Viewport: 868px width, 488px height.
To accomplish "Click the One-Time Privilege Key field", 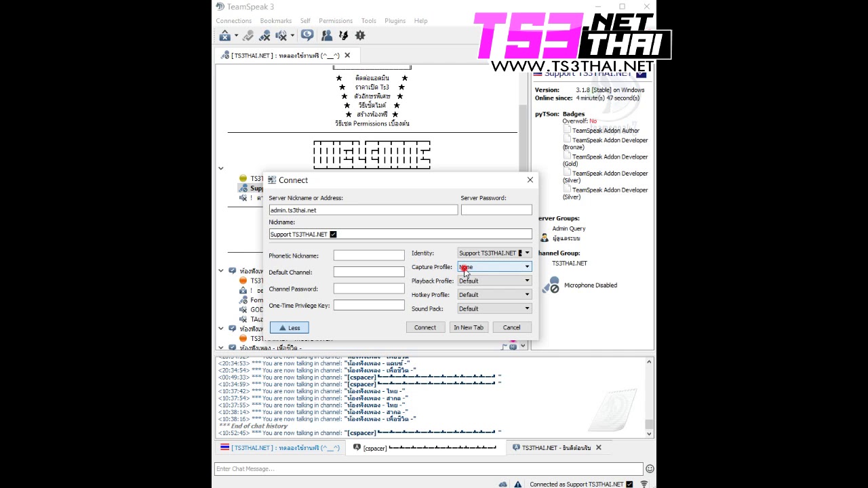I will pos(369,305).
